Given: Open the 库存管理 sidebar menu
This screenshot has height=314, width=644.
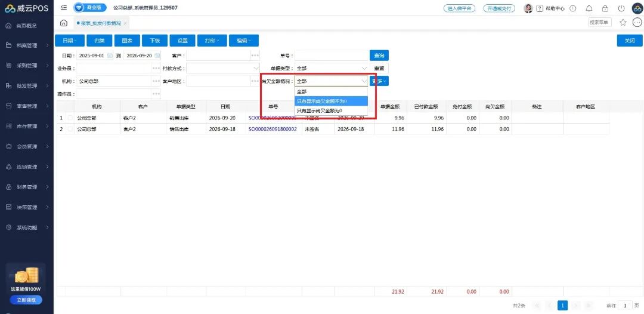Looking at the screenshot, I should [27, 126].
